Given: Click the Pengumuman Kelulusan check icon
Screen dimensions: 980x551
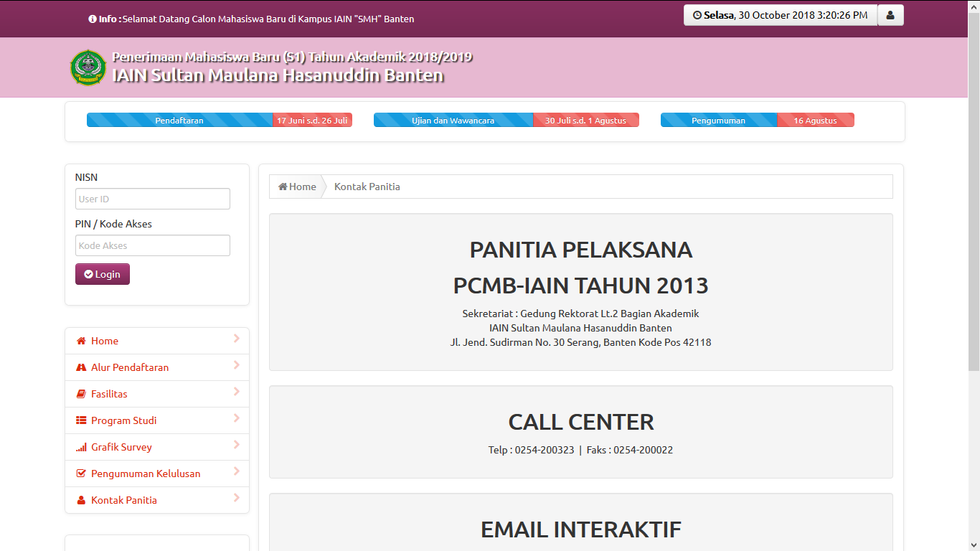Looking at the screenshot, I should coord(81,474).
